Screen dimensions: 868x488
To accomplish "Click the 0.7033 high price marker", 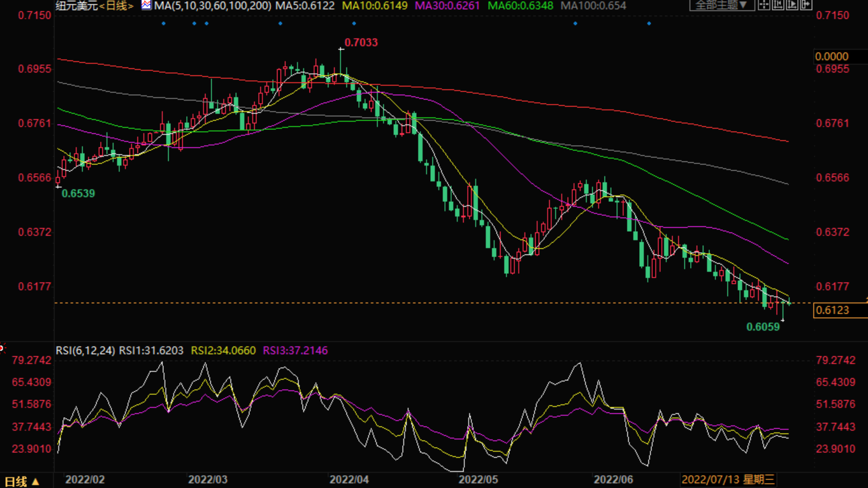I will click(361, 43).
